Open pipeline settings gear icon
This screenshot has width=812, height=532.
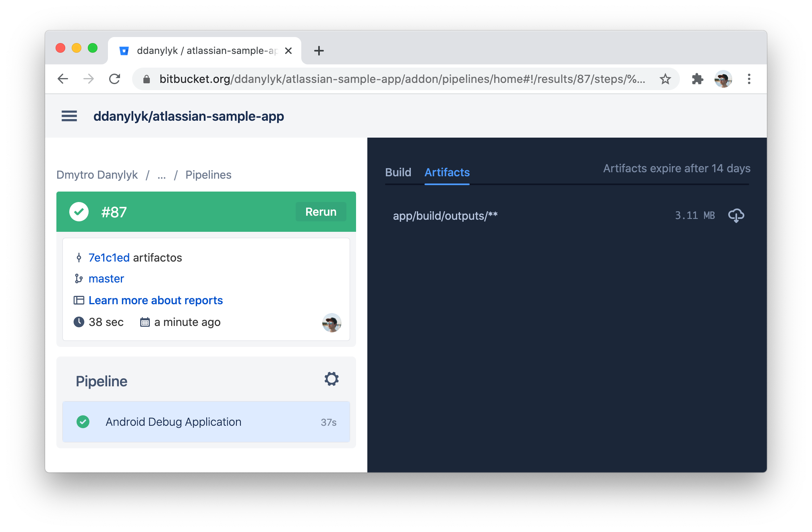[x=331, y=379]
